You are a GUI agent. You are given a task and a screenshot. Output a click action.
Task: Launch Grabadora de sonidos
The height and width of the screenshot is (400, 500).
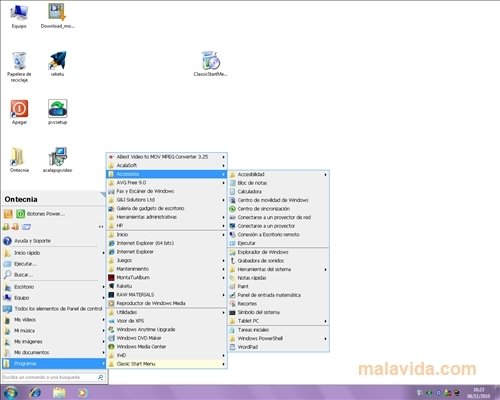click(279, 261)
